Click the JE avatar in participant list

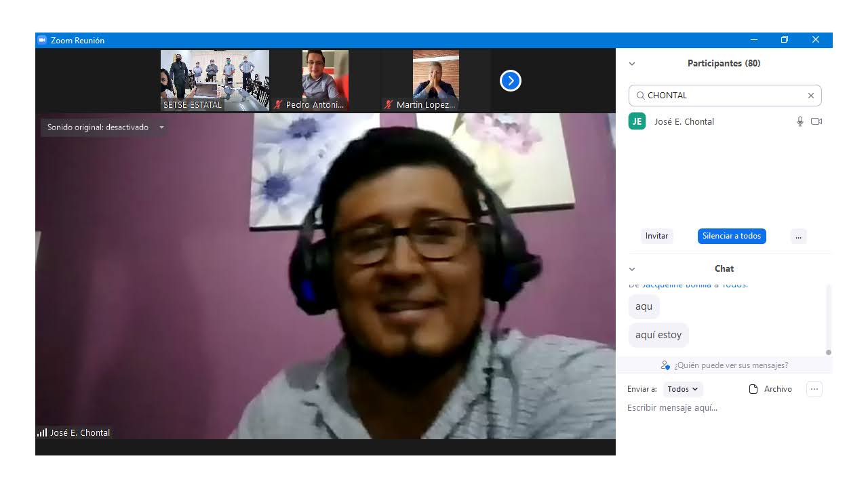click(x=637, y=121)
